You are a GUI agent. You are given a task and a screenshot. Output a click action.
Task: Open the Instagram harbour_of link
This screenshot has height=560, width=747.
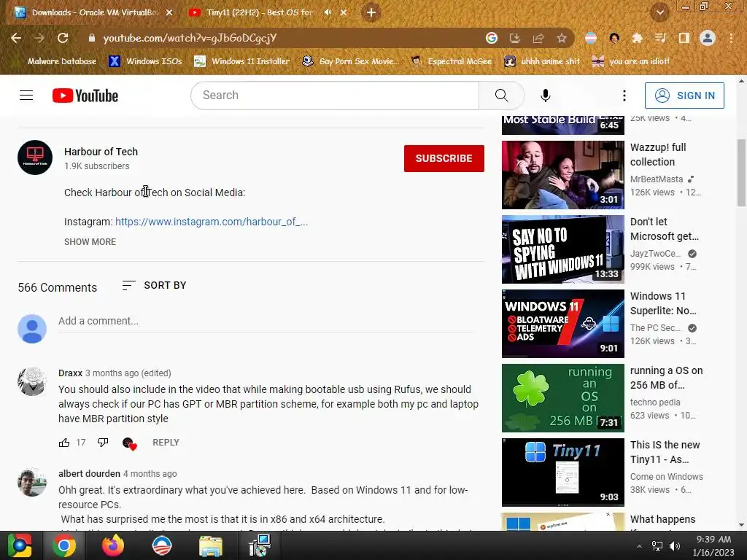tap(212, 222)
